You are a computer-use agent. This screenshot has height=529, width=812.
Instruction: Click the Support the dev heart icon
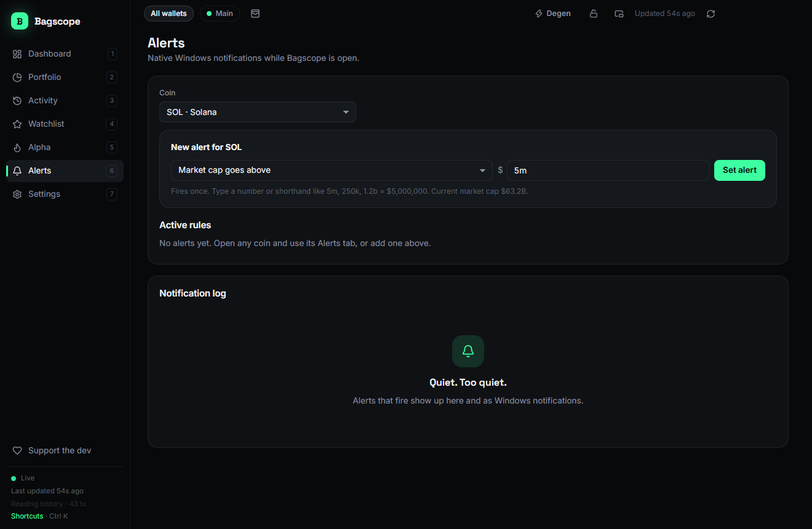click(x=17, y=450)
